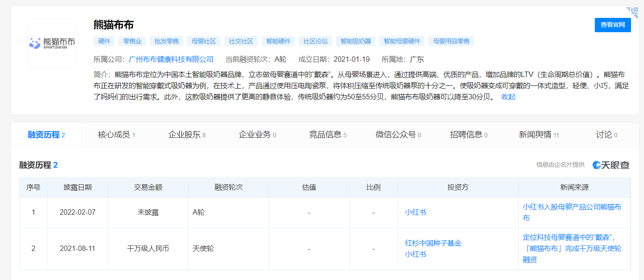Open the 熊猫布布 company logo thumbnail

coord(52,43)
